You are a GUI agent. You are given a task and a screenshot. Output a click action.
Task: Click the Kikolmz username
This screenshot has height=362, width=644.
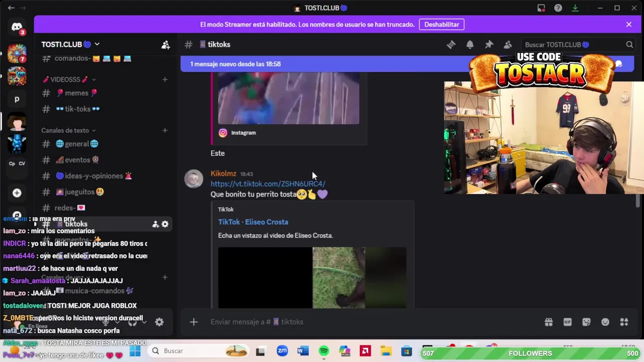pos(223,174)
